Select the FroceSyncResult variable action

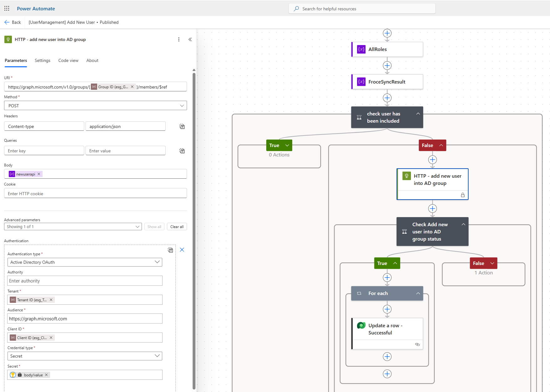coord(387,82)
